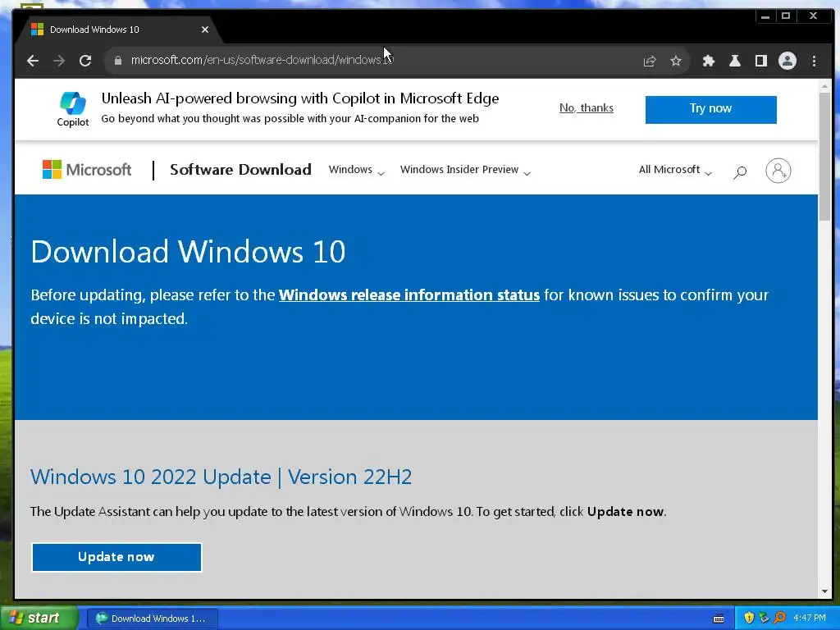The width and height of the screenshot is (840, 630).
Task: Reload the page with the refresh icon
Action: pos(85,61)
